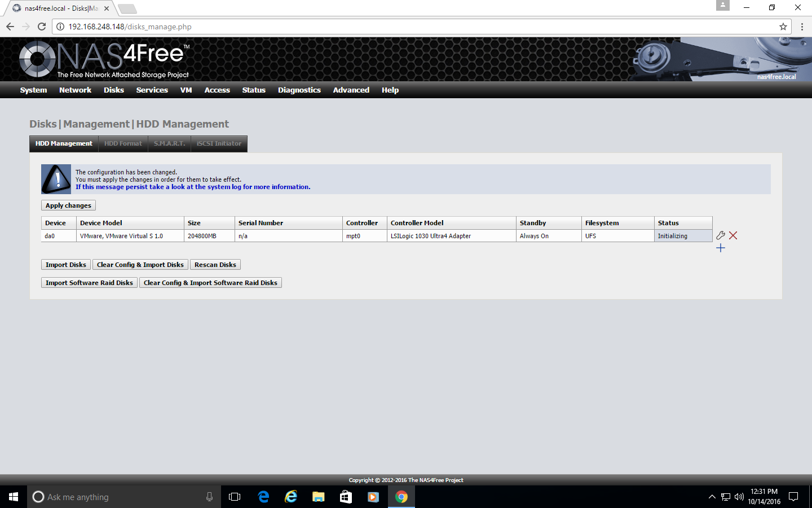The image size is (812, 508).
Task: Add a new disk with plus icon
Action: [720, 248]
